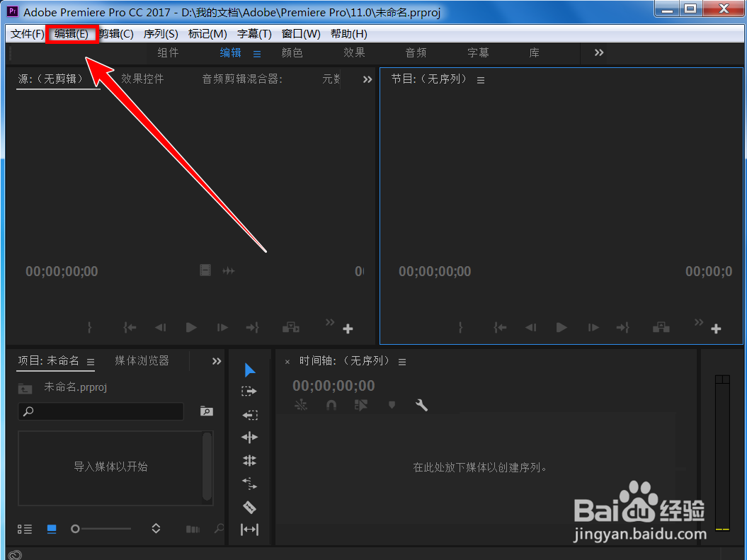Open button editor plus in Program monitor

pyautogui.click(x=716, y=328)
